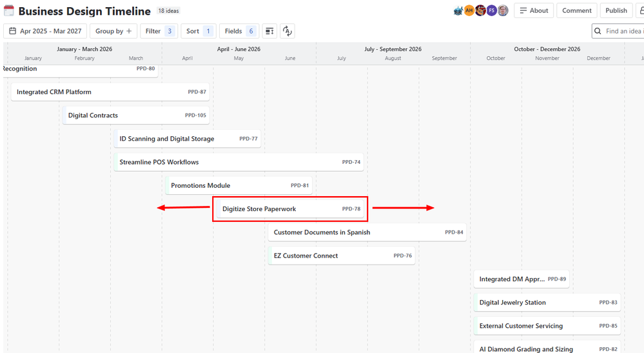The image size is (644, 353).
Task: Click the About button
Action: pos(534,11)
